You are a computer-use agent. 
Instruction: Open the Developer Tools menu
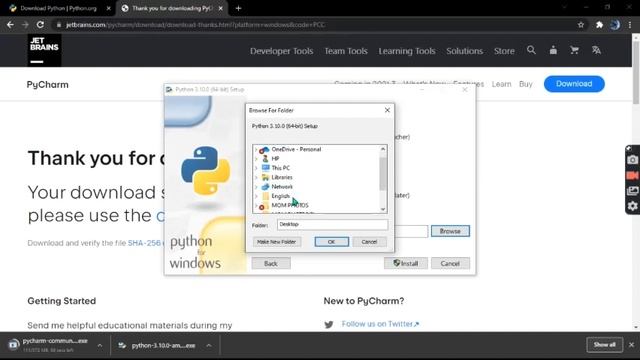pyautogui.click(x=282, y=51)
